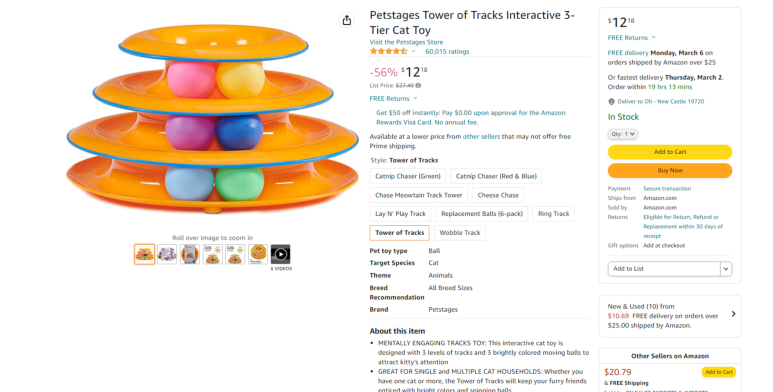Click the info icon beside List Price

(418, 85)
